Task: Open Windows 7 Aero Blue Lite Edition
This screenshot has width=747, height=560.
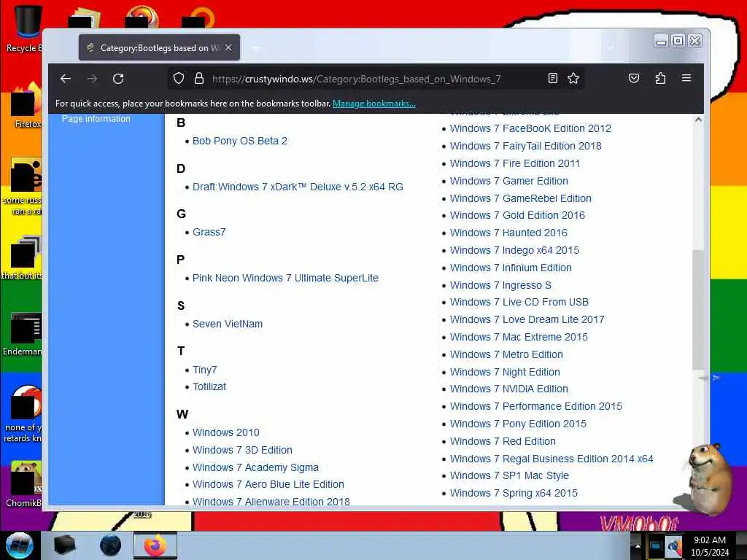Action: 268,484
